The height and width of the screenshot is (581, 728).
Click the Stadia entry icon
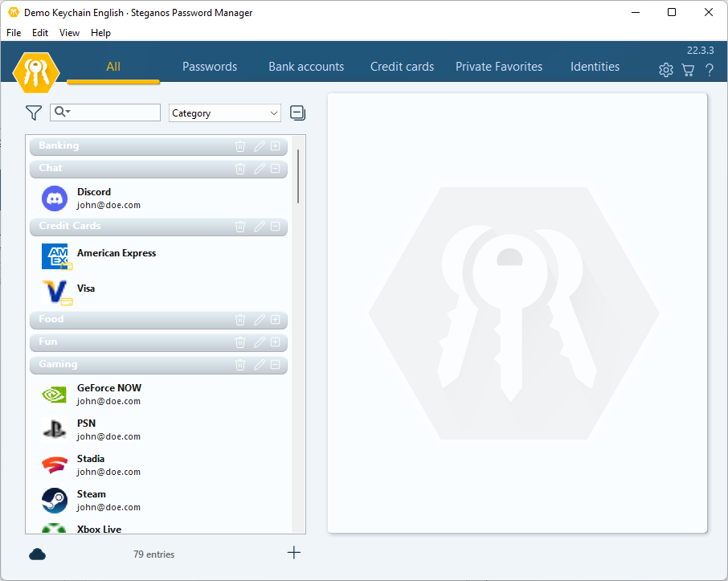pyautogui.click(x=55, y=465)
